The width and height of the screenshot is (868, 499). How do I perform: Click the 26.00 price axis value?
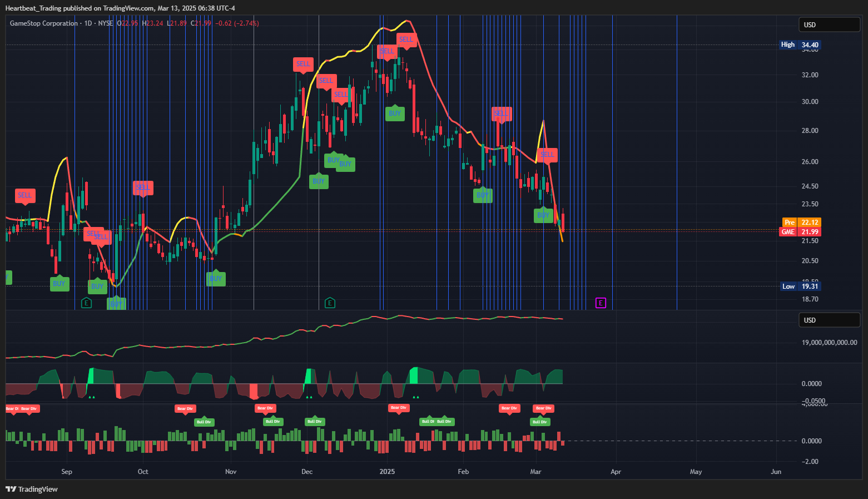tap(810, 162)
